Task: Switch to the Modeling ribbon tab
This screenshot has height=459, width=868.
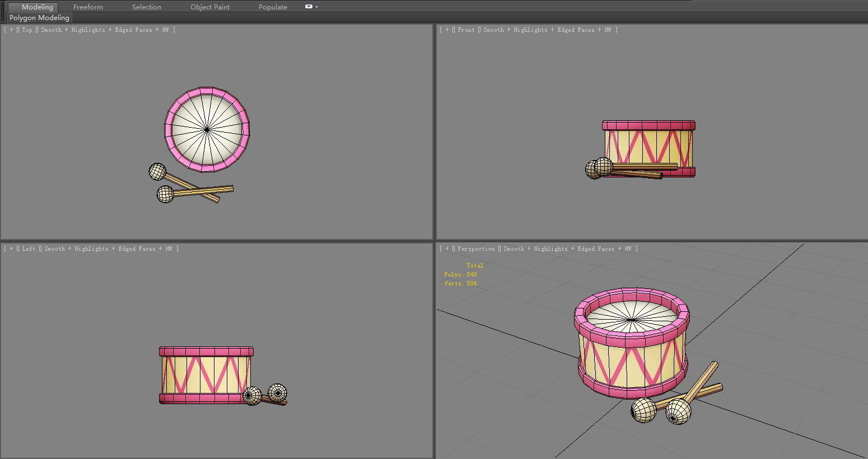Action: point(37,7)
